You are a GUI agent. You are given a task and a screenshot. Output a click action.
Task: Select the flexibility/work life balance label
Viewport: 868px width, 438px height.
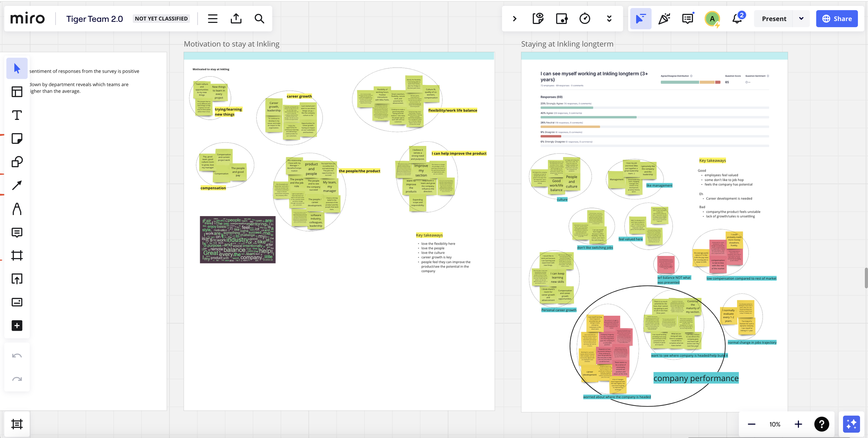452,110
